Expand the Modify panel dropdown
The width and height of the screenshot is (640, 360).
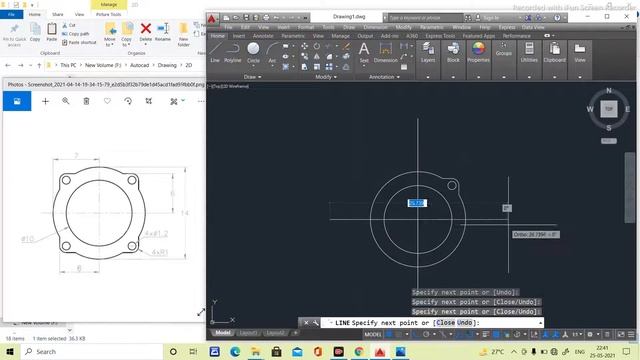click(x=326, y=77)
